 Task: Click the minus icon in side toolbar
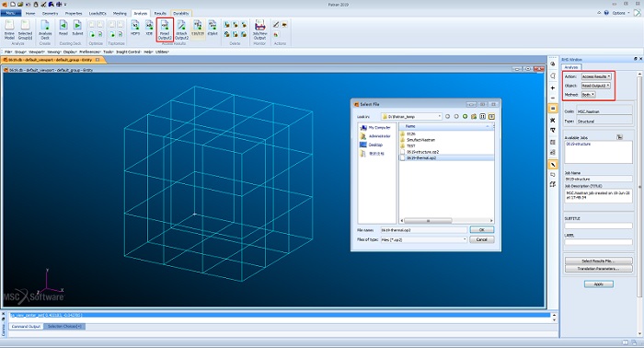tap(553, 99)
